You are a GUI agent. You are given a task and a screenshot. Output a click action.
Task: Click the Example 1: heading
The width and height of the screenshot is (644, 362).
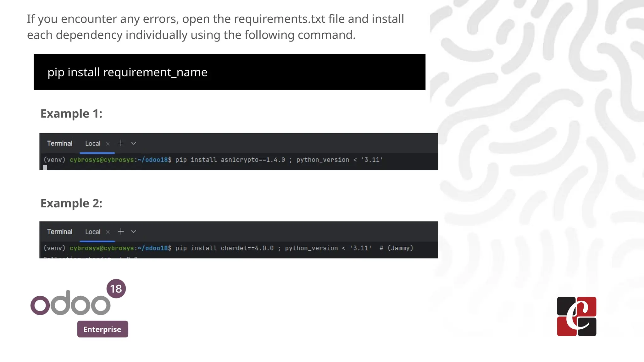point(71,113)
